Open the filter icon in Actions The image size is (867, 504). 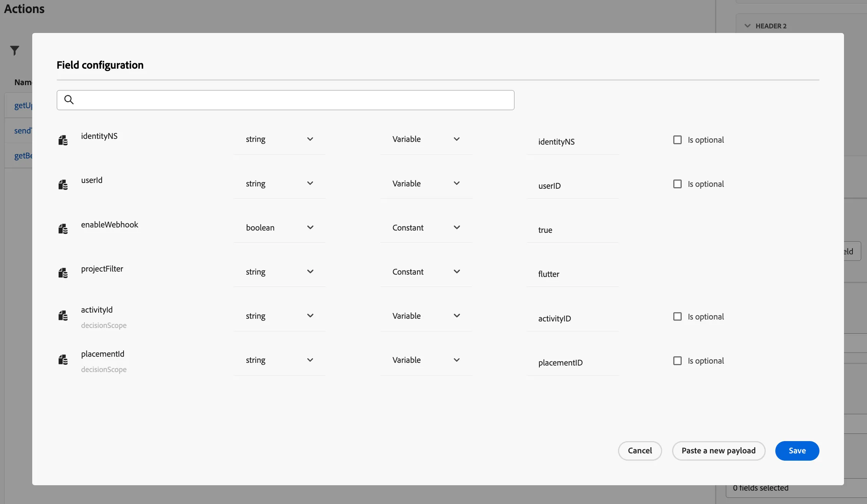coord(15,51)
